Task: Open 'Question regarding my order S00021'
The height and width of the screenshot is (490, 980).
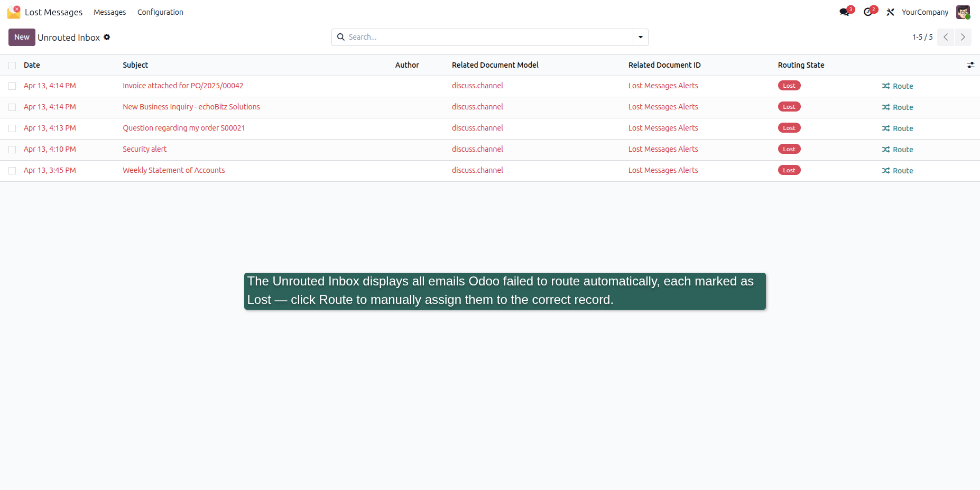Action: 183,128
